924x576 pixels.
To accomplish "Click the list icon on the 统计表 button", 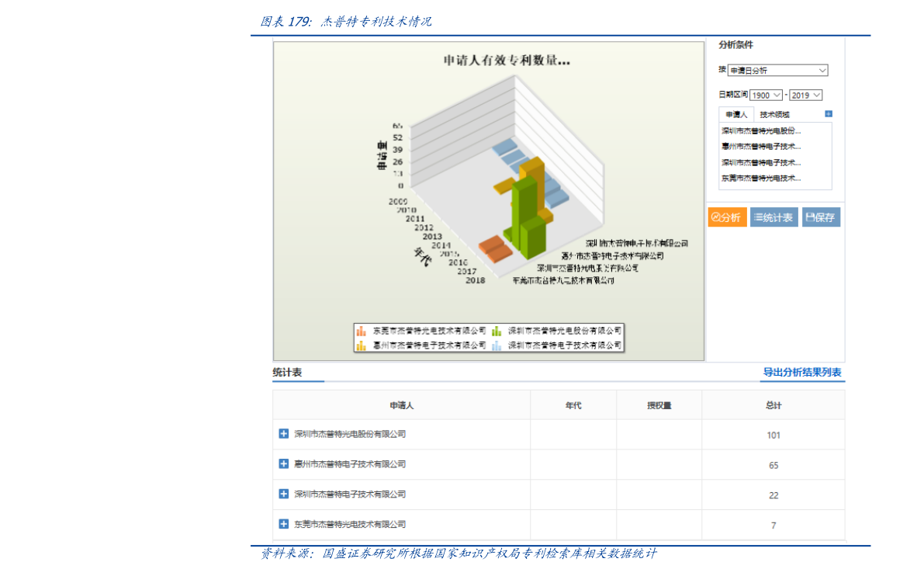I will click(x=758, y=217).
